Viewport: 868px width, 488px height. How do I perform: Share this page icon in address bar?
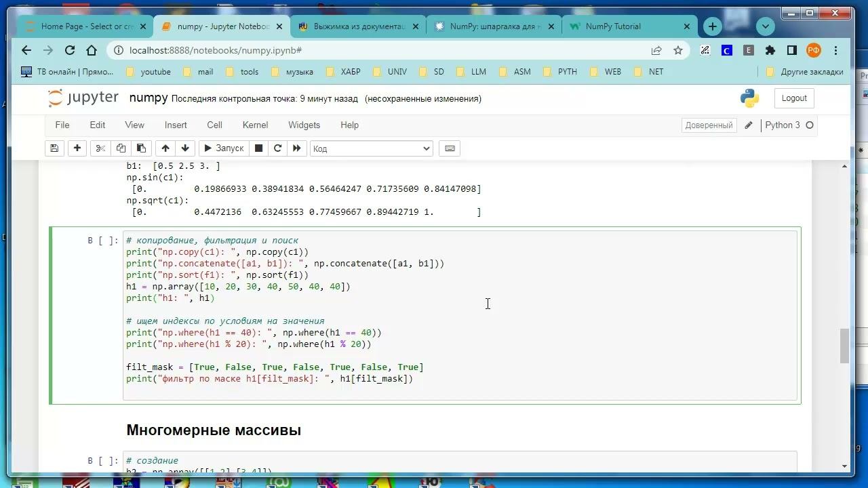click(656, 50)
